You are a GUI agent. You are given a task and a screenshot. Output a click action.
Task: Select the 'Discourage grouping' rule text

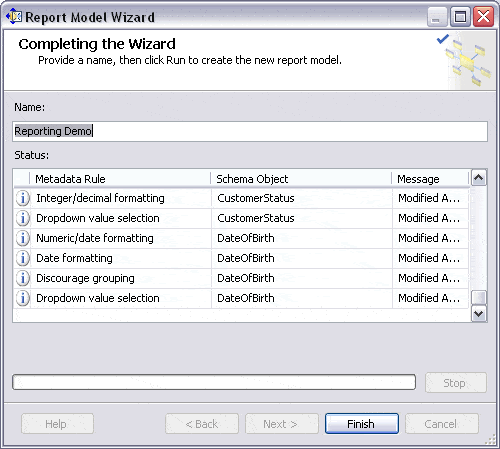point(85,278)
